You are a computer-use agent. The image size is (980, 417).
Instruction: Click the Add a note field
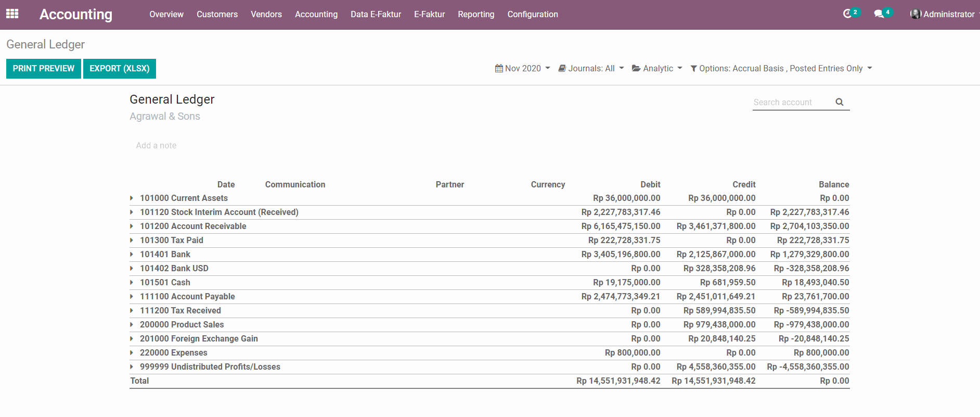click(156, 145)
